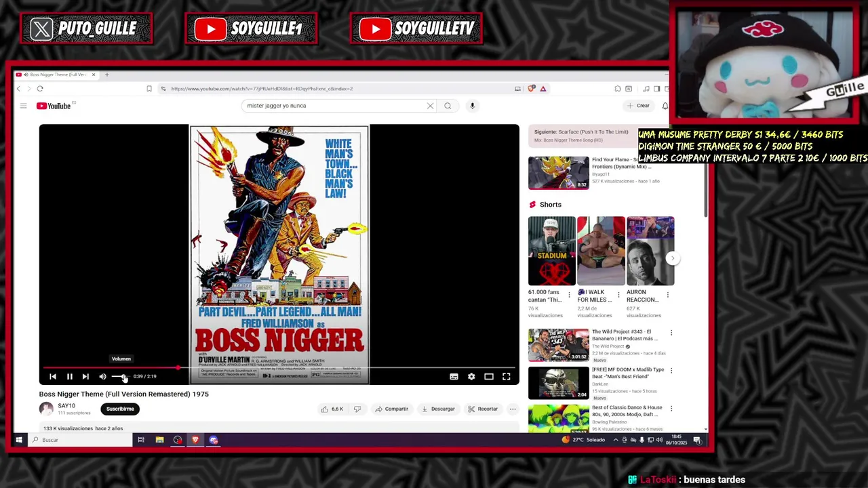Viewport: 868px width, 488px height.
Task: Bookmark this page in the address bar
Action: 149,89
